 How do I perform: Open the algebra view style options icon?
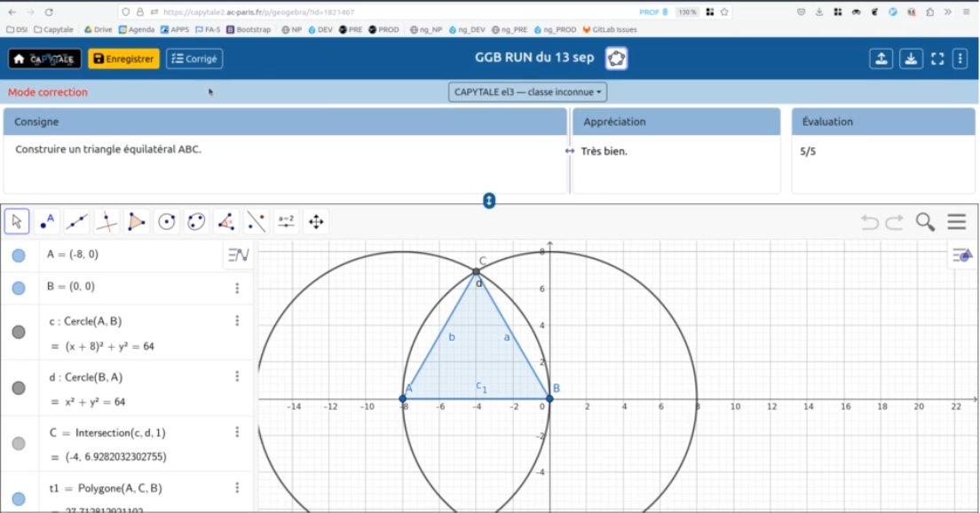click(238, 255)
